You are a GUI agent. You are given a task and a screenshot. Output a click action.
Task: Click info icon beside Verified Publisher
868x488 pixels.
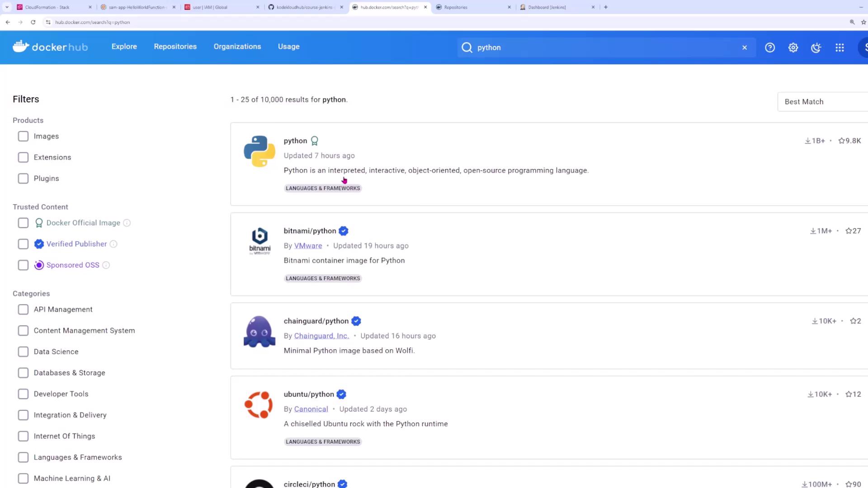click(x=113, y=244)
